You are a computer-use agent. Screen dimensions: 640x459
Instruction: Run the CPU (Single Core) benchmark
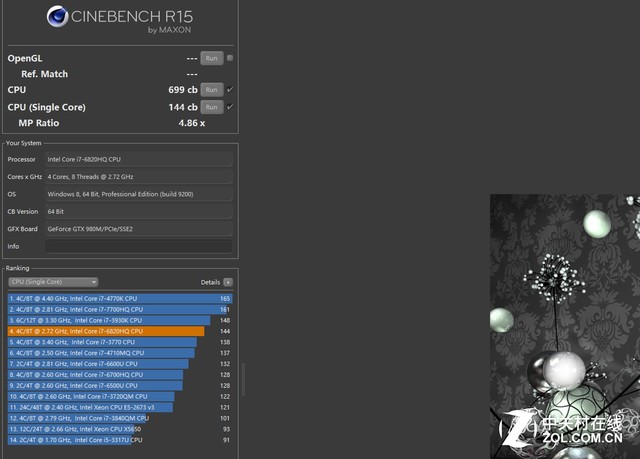pyautogui.click(x=211, y=107)
